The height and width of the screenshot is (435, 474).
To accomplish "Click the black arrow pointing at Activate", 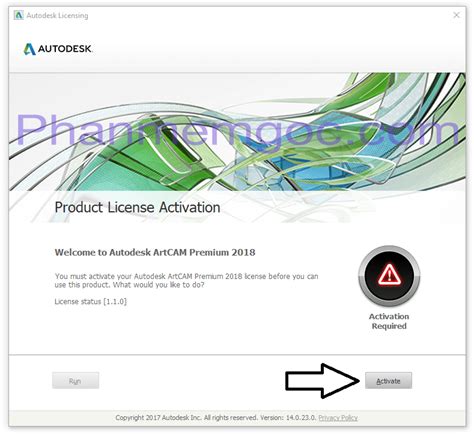I will coord(322,381).
